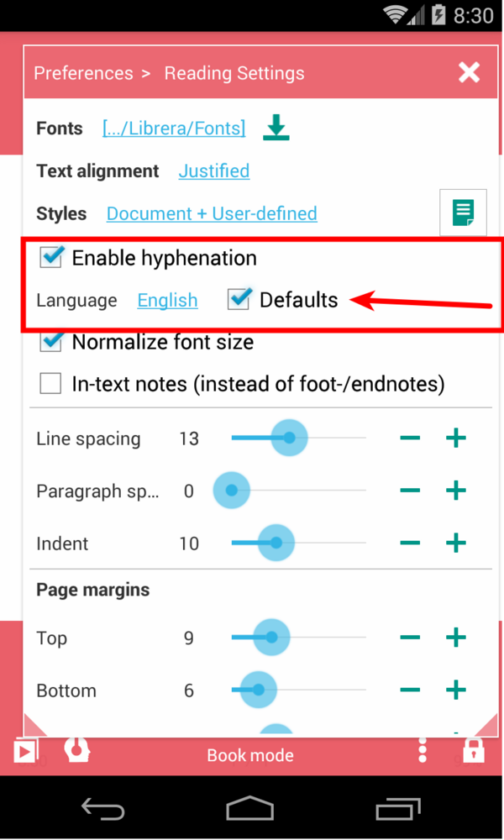Tap the lock icon in bottom bar
Image resolution: width=504 pixels, height=840 pixels.
pyautogui.click(x=474, y=749)
